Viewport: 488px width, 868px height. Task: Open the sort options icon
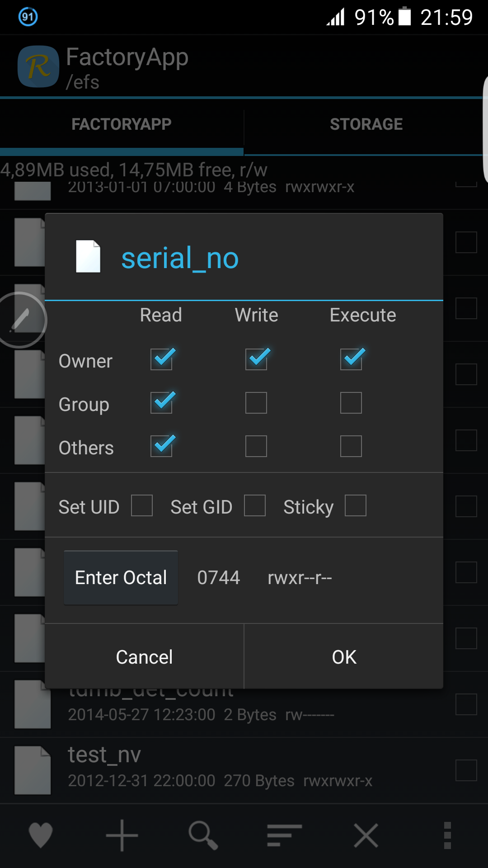[x=284, y=835]
